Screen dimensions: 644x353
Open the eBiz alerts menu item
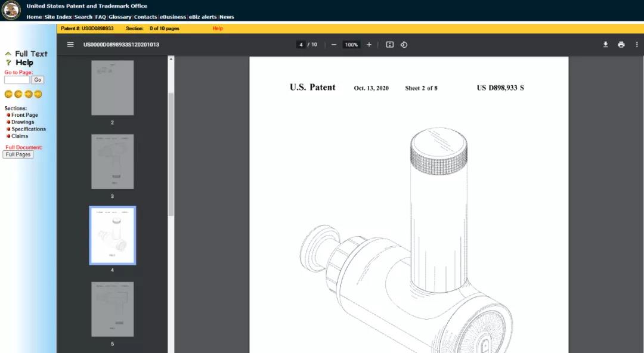point(203,17)
